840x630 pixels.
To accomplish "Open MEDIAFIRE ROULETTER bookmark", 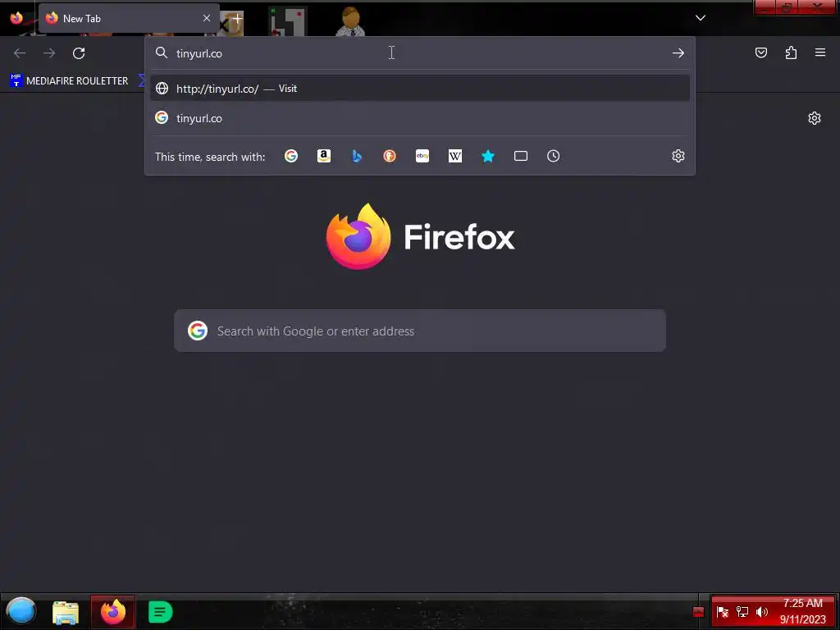I will click(69, 81).
